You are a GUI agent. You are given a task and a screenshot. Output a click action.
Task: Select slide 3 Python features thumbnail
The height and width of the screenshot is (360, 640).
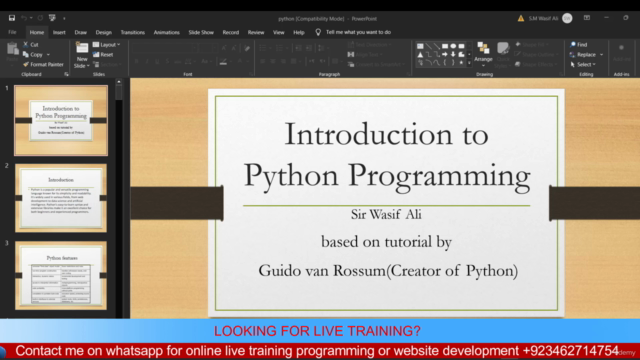pos(61,275)
